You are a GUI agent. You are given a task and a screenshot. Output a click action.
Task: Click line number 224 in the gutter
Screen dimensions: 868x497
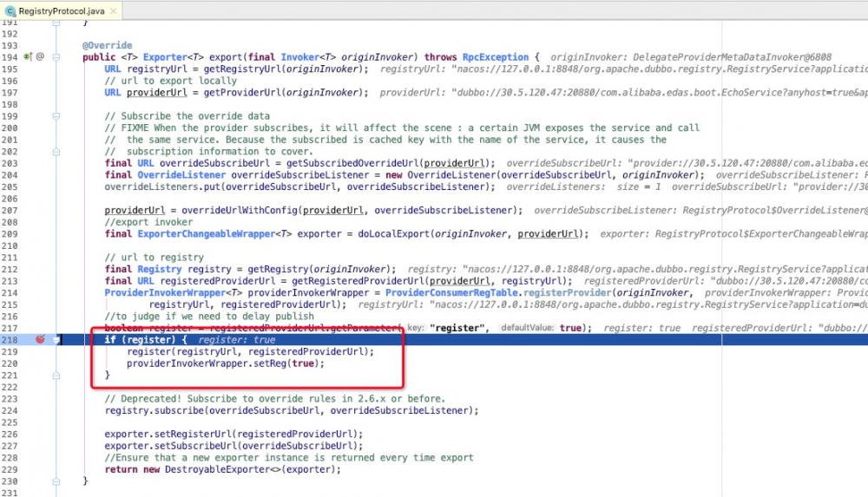10,410
